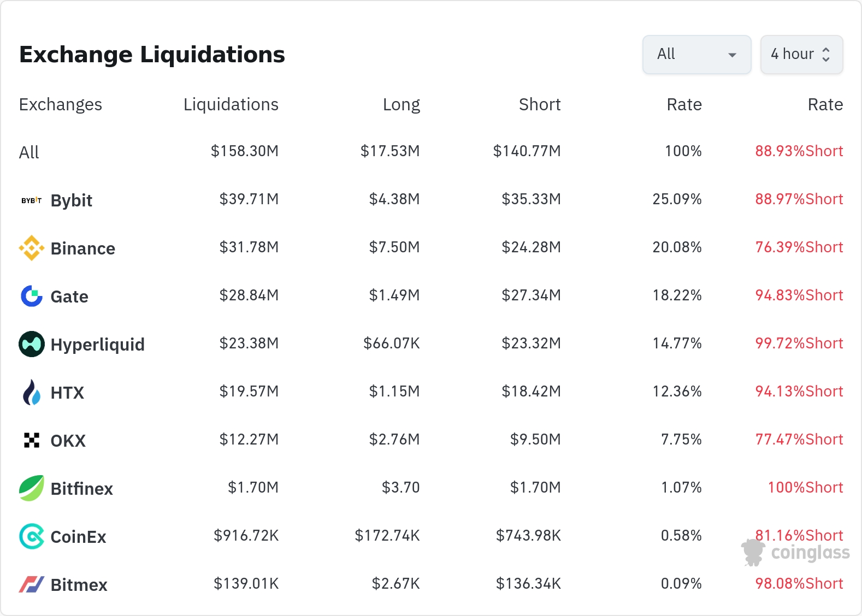Click the Hyperliquid logo icon

tap(31, 344)
